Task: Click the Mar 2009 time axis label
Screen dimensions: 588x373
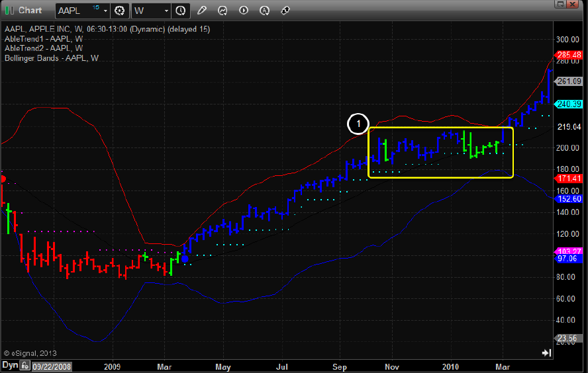Action: [164, 366]
